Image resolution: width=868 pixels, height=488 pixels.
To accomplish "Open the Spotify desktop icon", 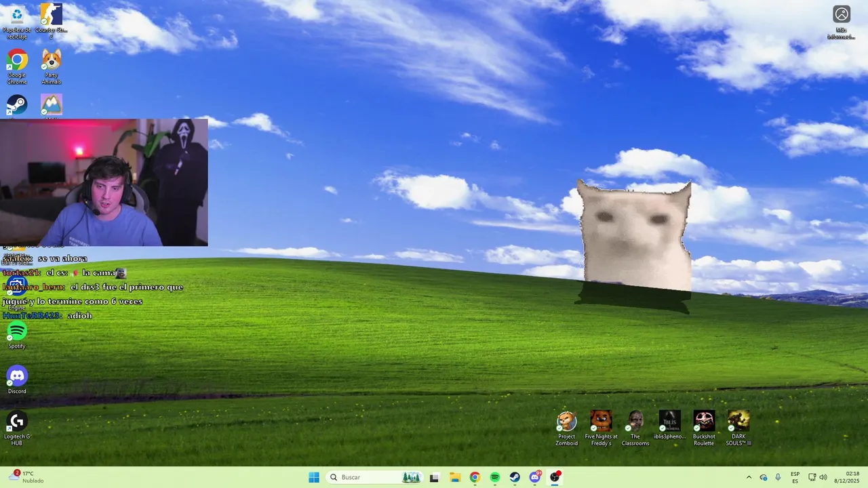I will click(x=17, y=335).
